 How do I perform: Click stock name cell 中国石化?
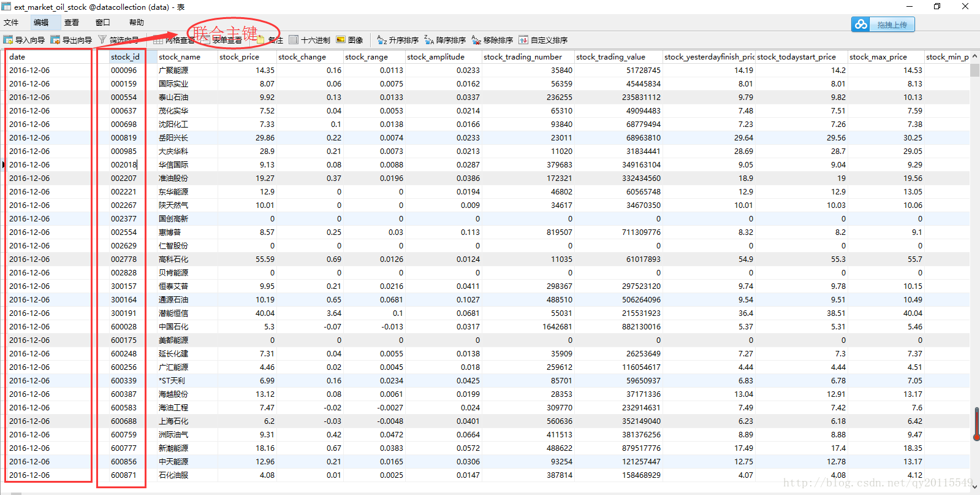click(x=187, y=326)
